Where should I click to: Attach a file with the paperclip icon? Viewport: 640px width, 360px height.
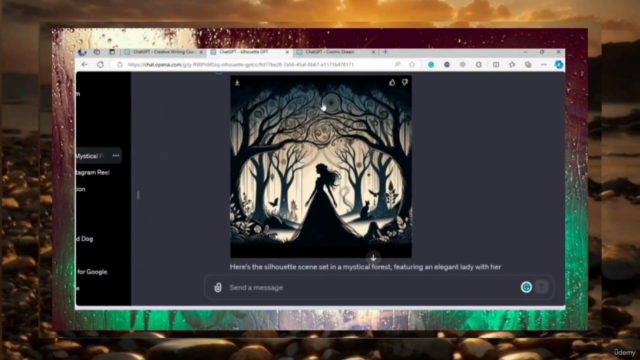[x=218, y=288]
